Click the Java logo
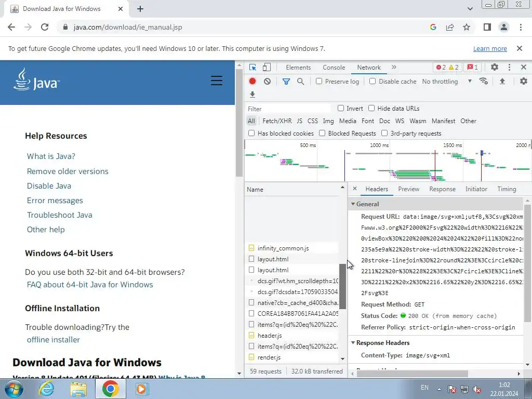Screen dimensions: 532x399 pos(37,79)
